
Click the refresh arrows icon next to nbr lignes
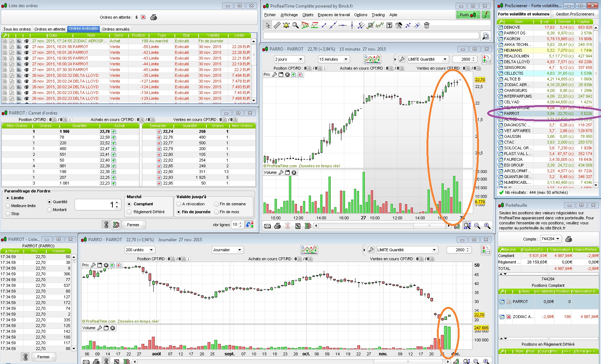pyautogui.click(x=250, y=225)
